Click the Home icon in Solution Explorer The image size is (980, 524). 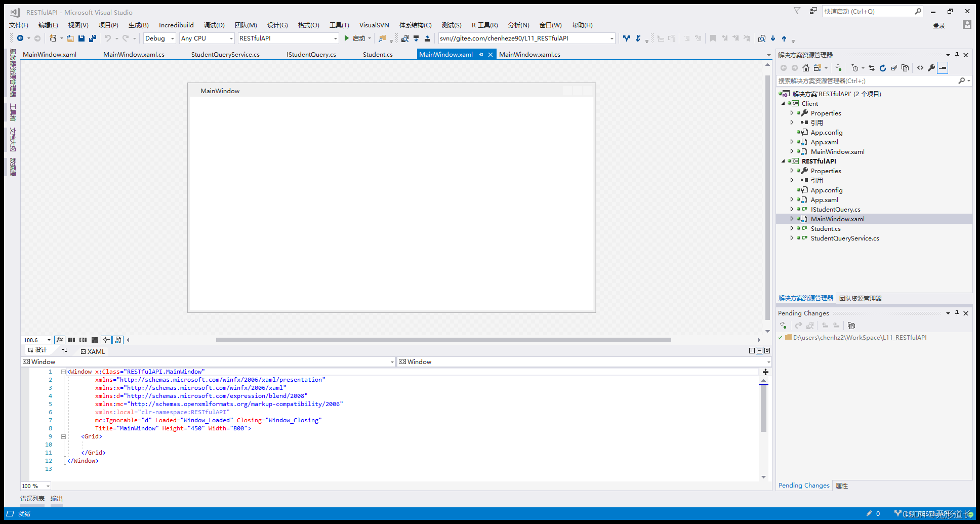click(806, 68)
